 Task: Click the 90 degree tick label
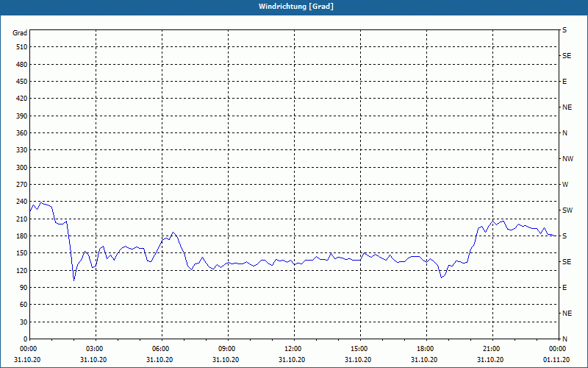24,288
